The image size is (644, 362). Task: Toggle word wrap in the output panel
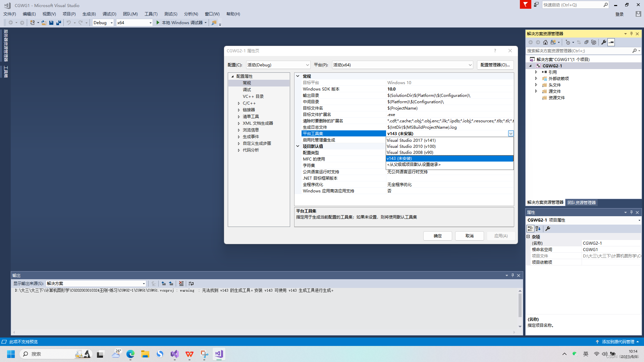(x=191, y=284)
